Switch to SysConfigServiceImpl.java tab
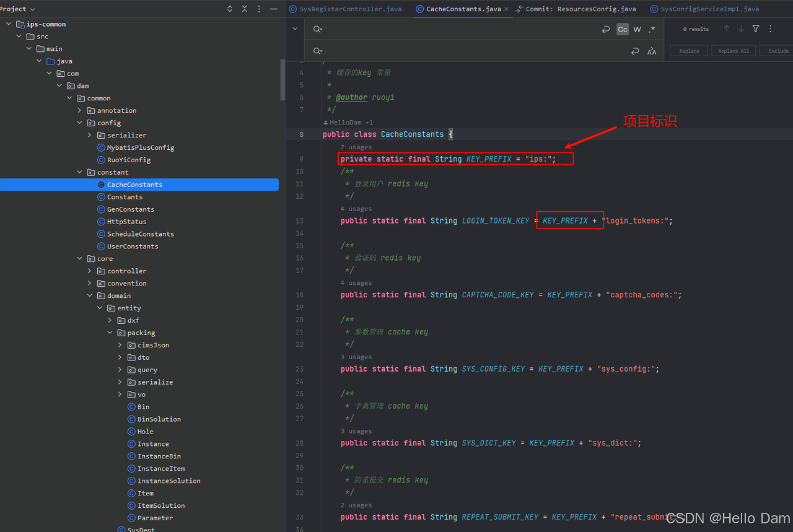 [x=704, y=9]
